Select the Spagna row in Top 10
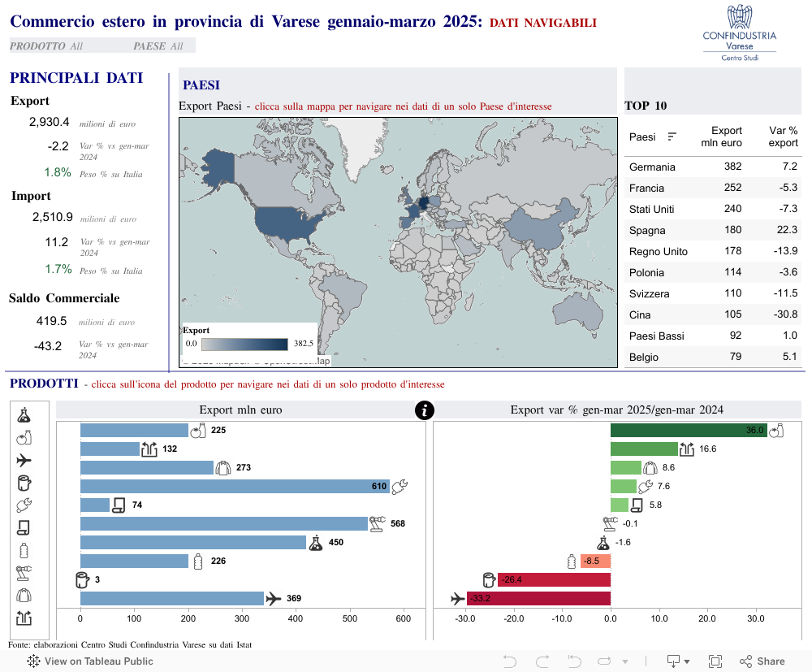 [713, 231]
